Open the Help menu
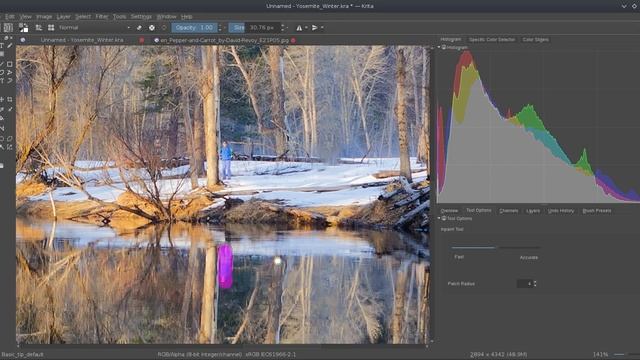The image size is (640, 360). click(x=187, y=17)
